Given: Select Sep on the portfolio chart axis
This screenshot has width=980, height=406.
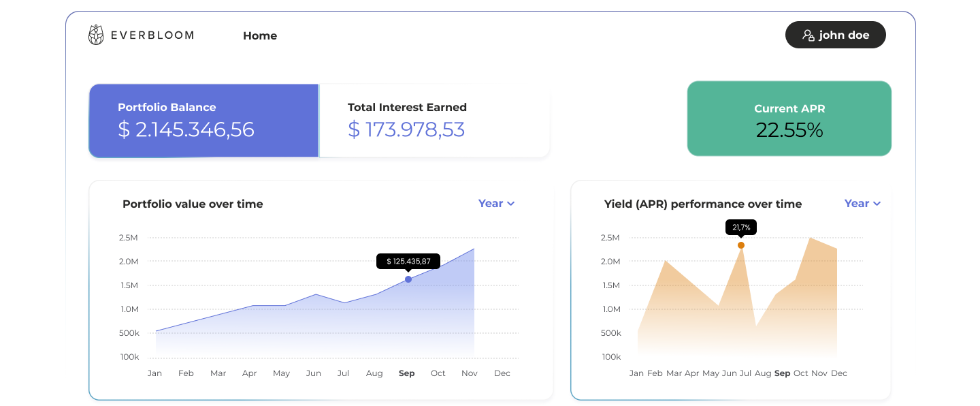Looking at the screenshot, I should 406,373.
